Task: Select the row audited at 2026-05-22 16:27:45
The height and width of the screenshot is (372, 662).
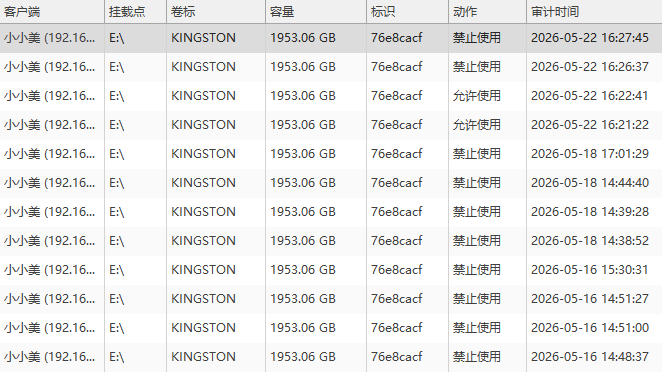Action: coord(331,38)
